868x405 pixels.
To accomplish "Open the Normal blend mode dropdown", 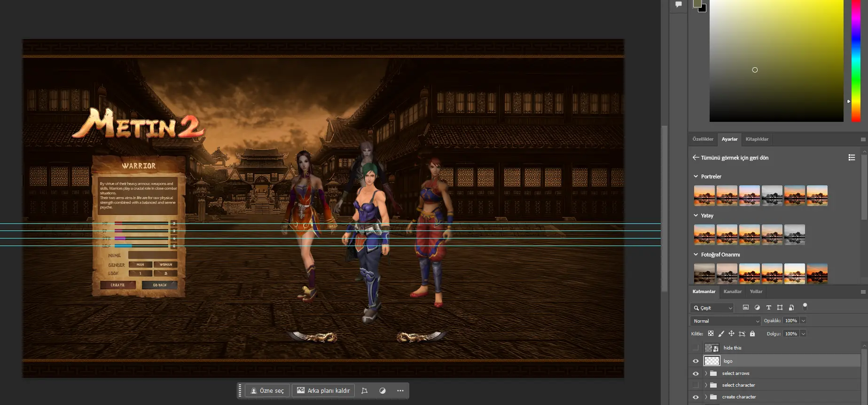I will click(725, 321).
